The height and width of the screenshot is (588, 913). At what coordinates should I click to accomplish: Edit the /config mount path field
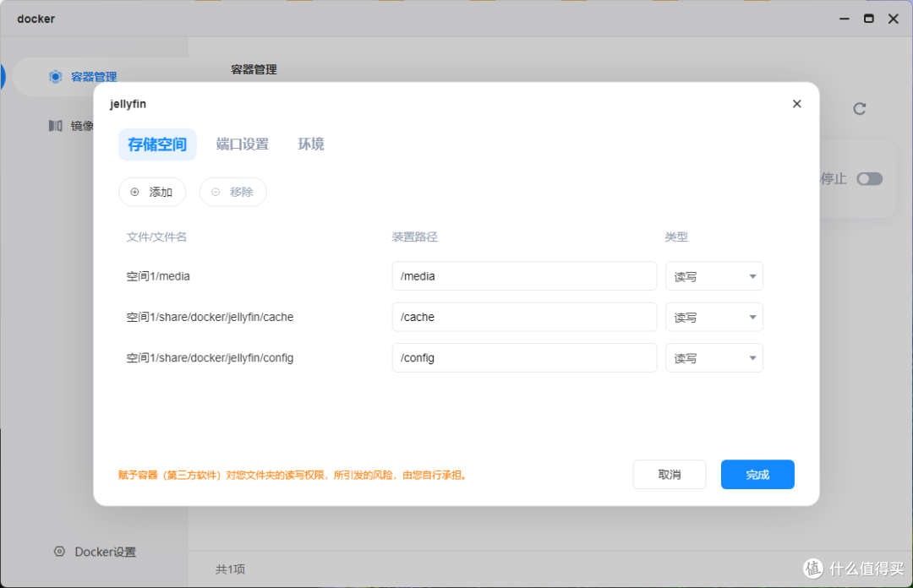point(525,357)
